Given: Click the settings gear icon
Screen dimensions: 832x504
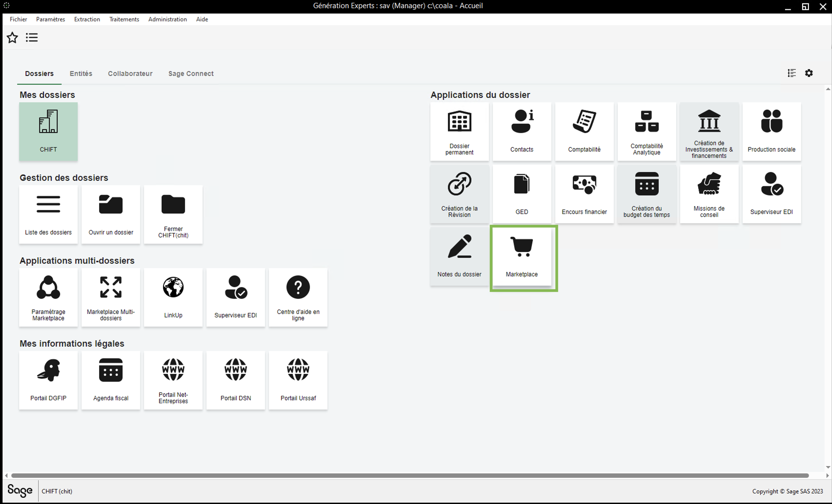Looking at the screenshot, I should click(x=809, y=73).
